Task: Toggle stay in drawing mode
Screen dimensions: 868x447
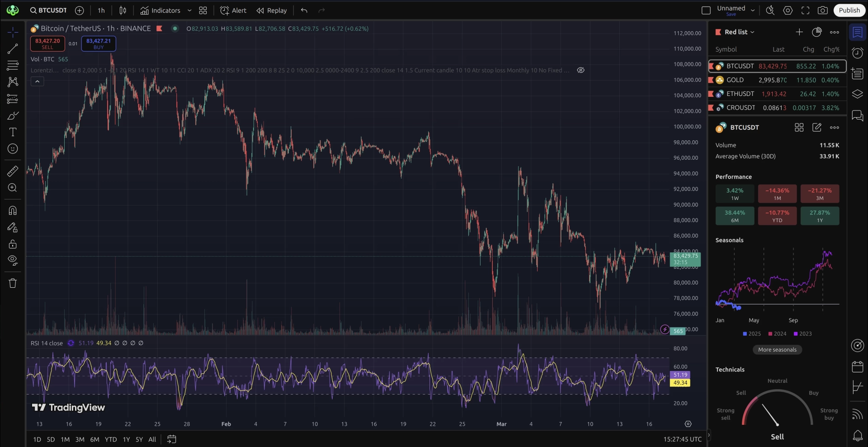Action: (13, 227)
